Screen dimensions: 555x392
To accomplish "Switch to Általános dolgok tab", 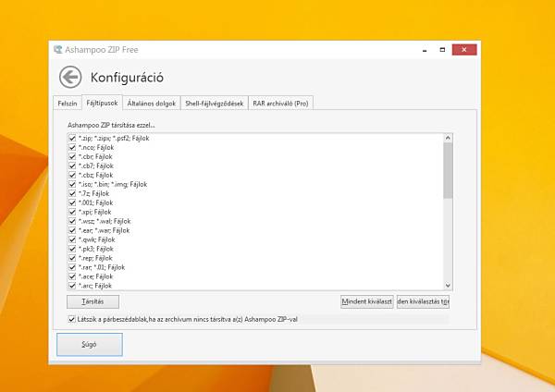I will [x=152, y=104].
